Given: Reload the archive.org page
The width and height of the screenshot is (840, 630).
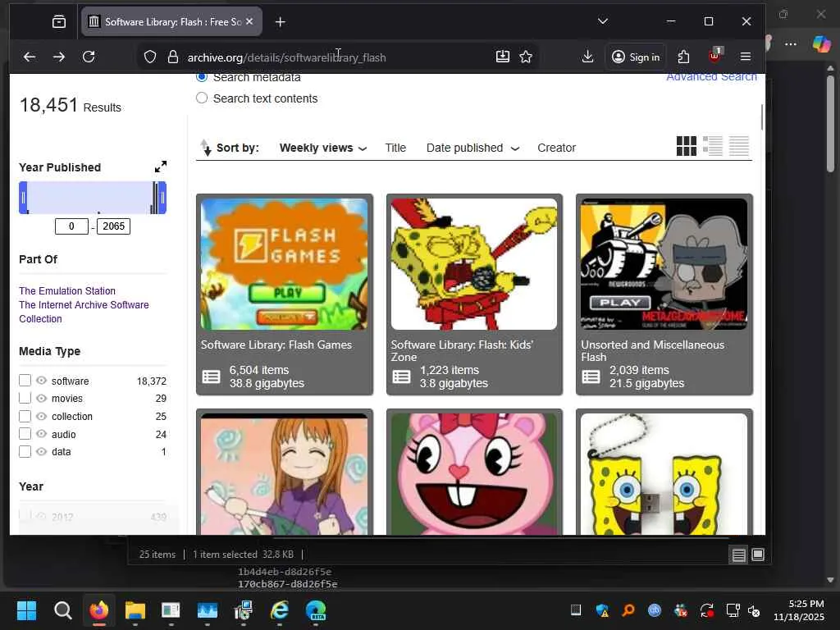Looking at the screenshot, I should [x=89, y=57].
